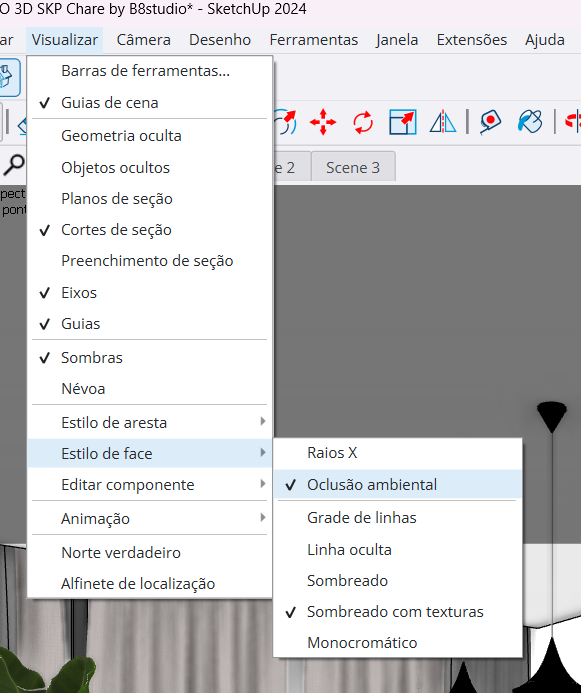Click the magnifying glass search icon
Image resolution: width=581 pixels, height=693 pixels.
[x=14, y=166]
